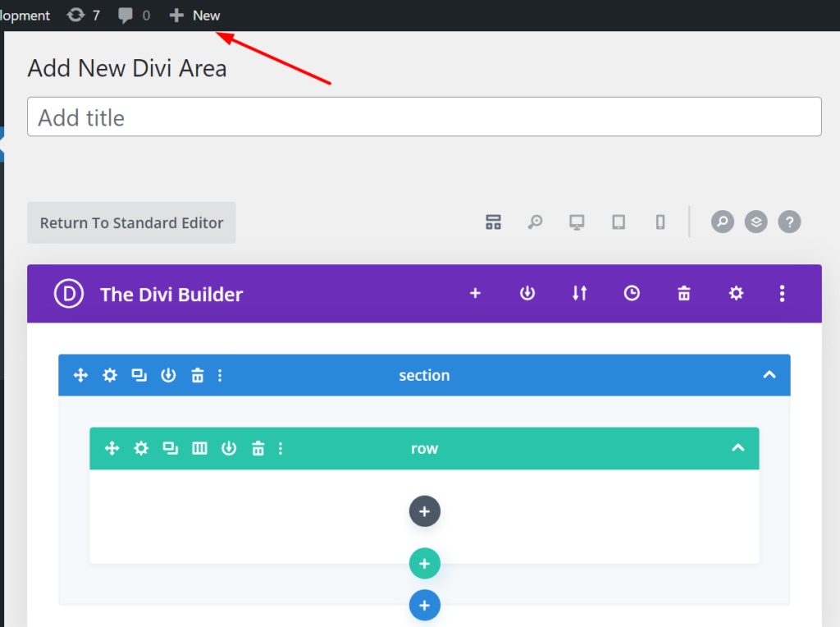Image resolution: width=840 pixels, height=627 pixels.
Task: Add new module with dark plus button
Action: (x=425, y=511)
